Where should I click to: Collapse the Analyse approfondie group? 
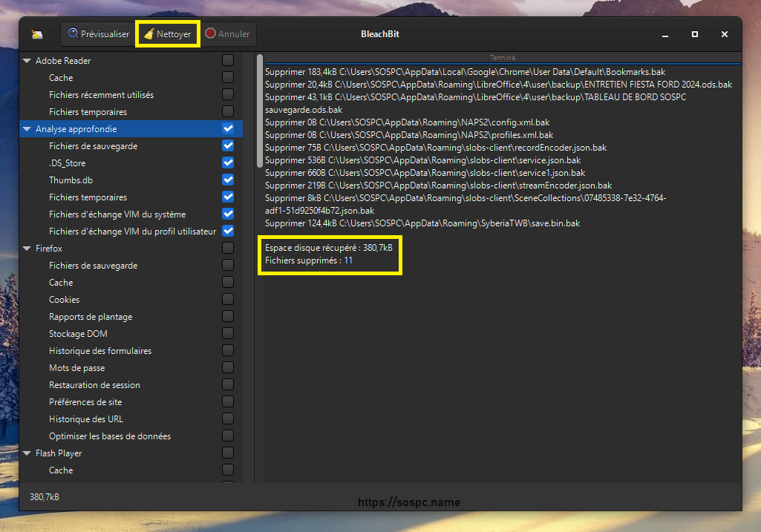27,129
